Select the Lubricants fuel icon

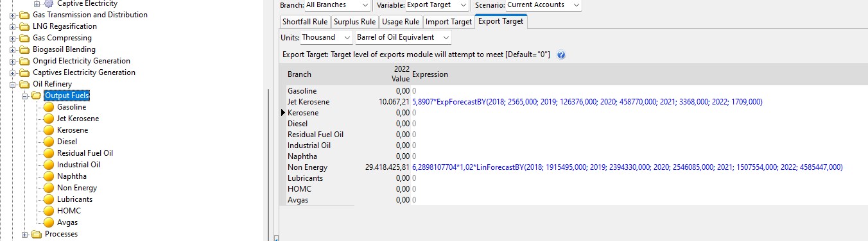click(x=48, y=199)
